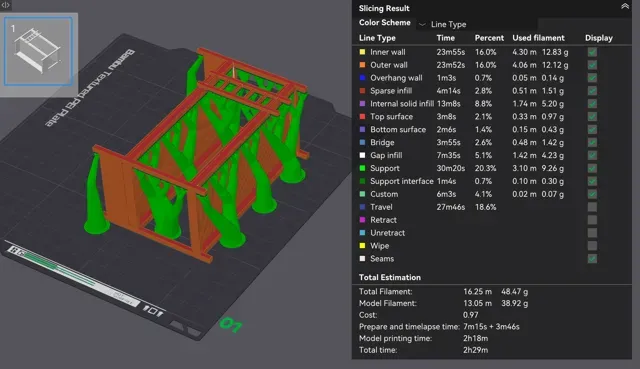
Task: Click the Line Type column header
Action: click(x=377, y=38)
